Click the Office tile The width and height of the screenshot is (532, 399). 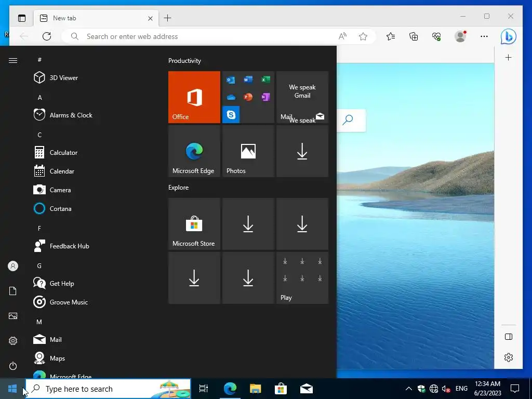click(x=194, y=97)
